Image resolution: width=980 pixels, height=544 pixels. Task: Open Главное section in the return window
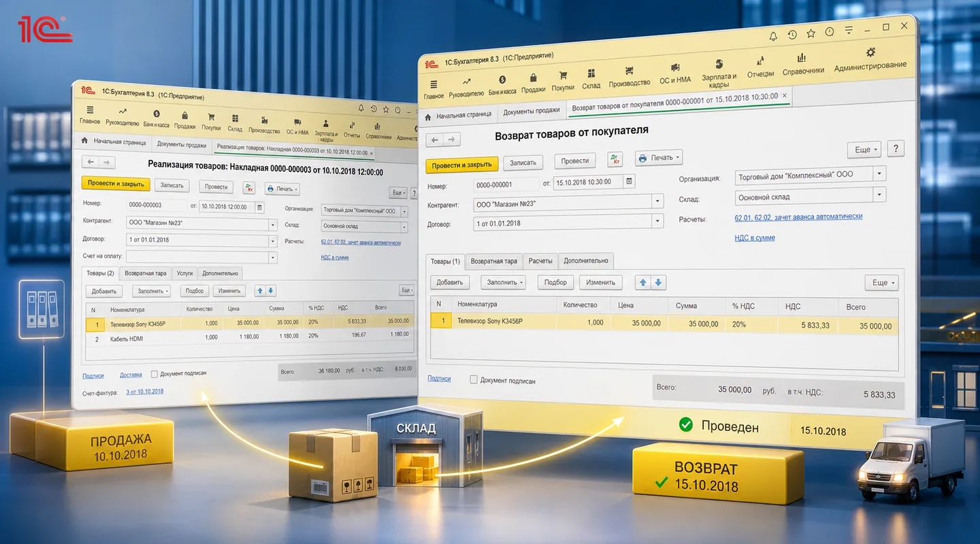coord(434,88)
